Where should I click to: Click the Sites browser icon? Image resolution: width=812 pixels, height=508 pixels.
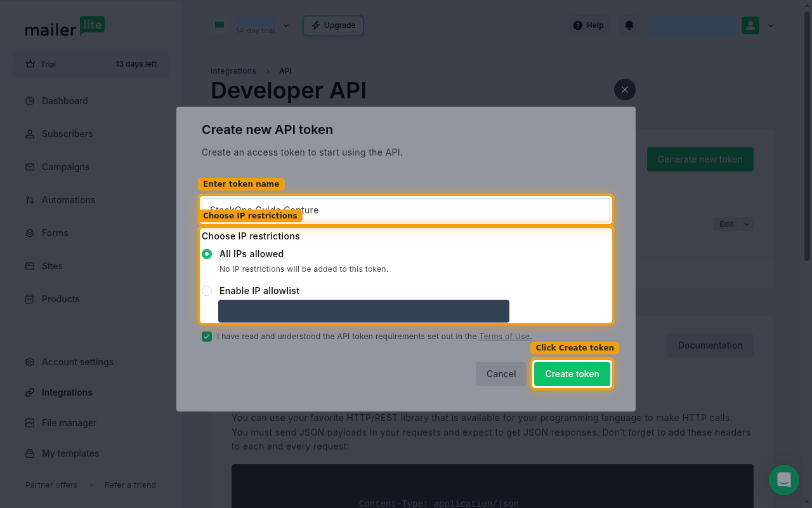coord(30,266)
